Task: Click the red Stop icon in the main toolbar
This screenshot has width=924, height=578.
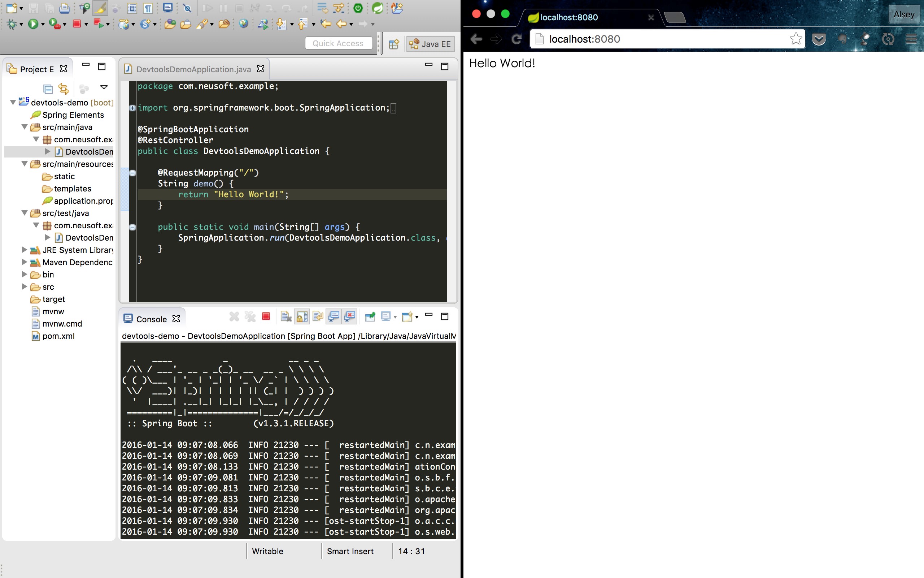Action: coord(77,24)
